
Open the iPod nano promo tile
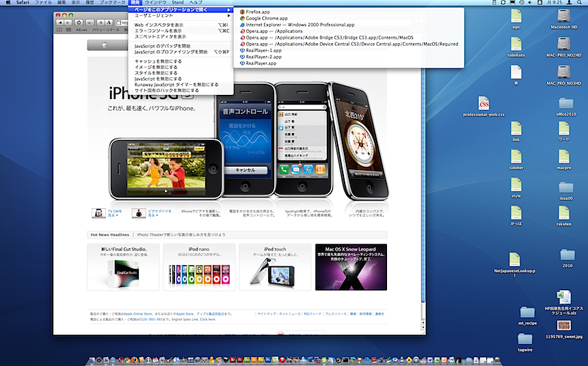pos(199,267)
